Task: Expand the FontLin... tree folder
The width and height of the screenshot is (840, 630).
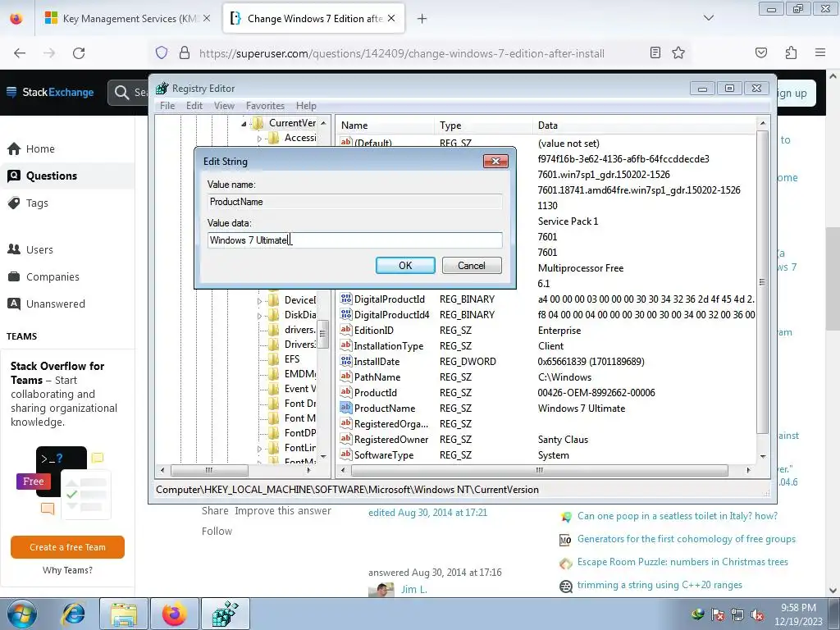Action: tap(259, 449)
